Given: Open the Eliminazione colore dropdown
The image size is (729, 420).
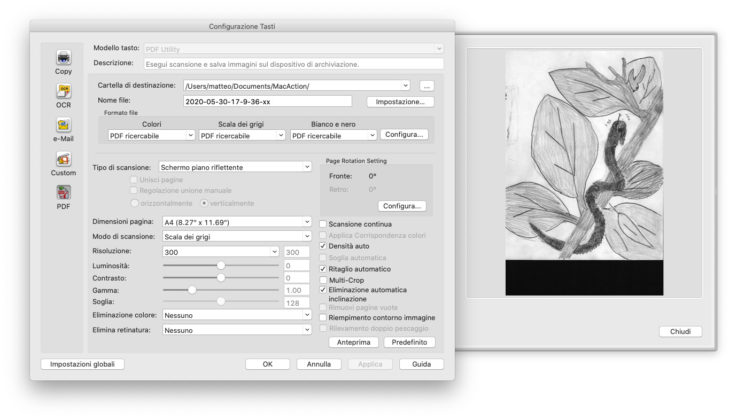Looking at the screenshot, I should tap(237, 315).
